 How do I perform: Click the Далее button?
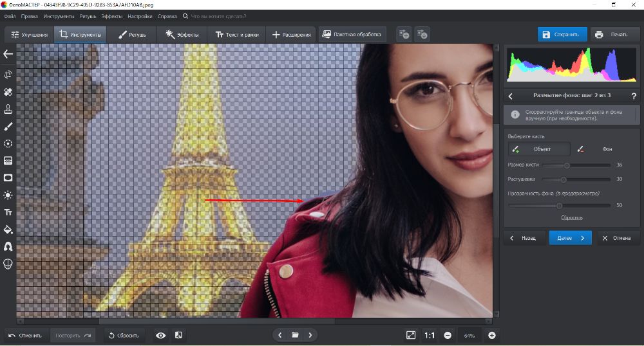570,238
